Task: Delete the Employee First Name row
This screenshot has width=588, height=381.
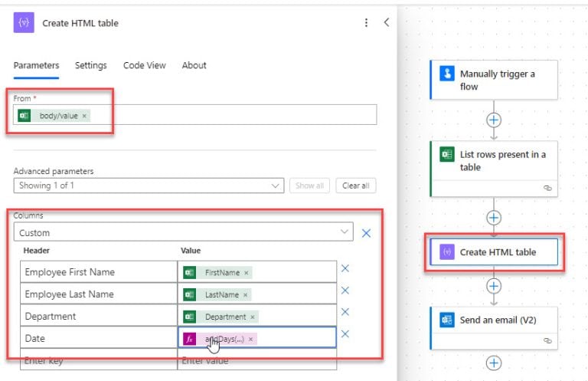Action: pos(345,268)
